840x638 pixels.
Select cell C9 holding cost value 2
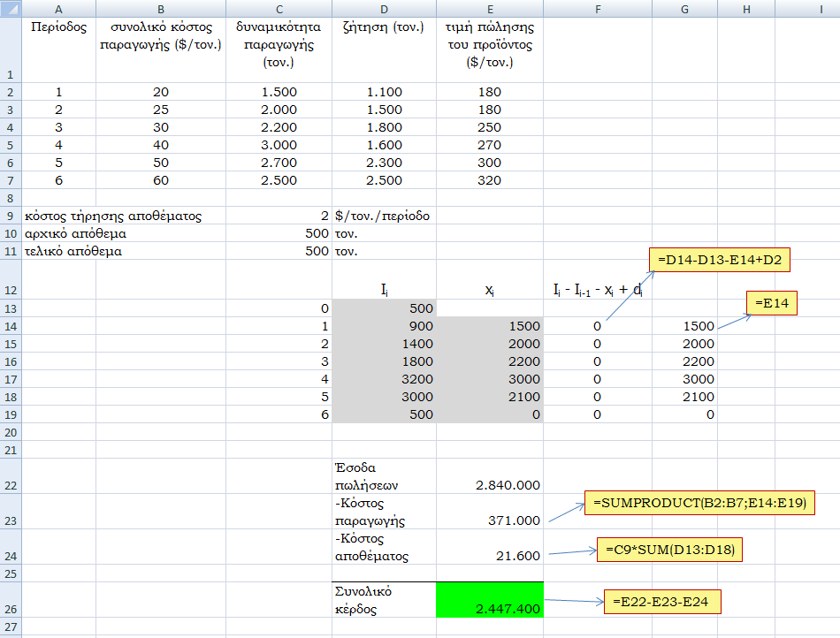coord(279,216)
